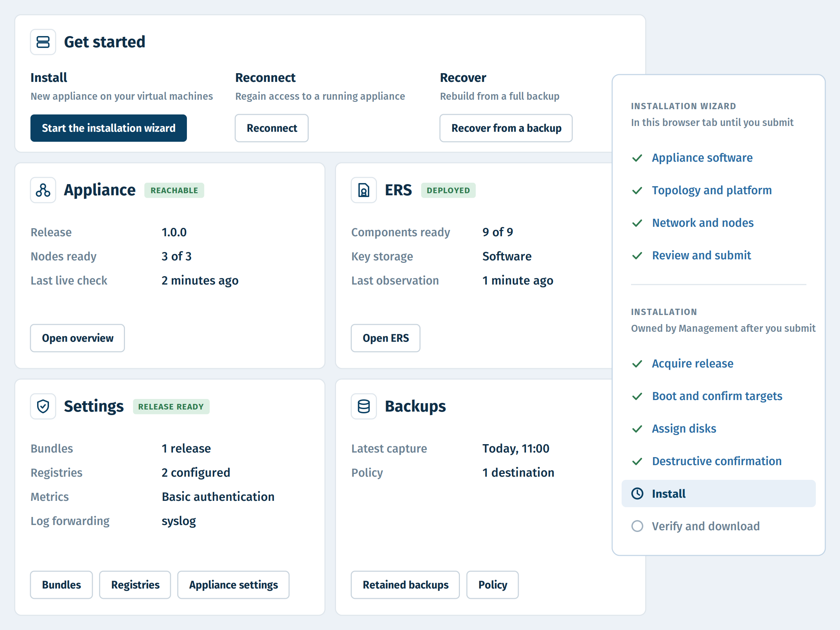Viewport: 840px width, 630px height.
Task: Click the checkmark beside Review and submit
Action: pos(637,255)
